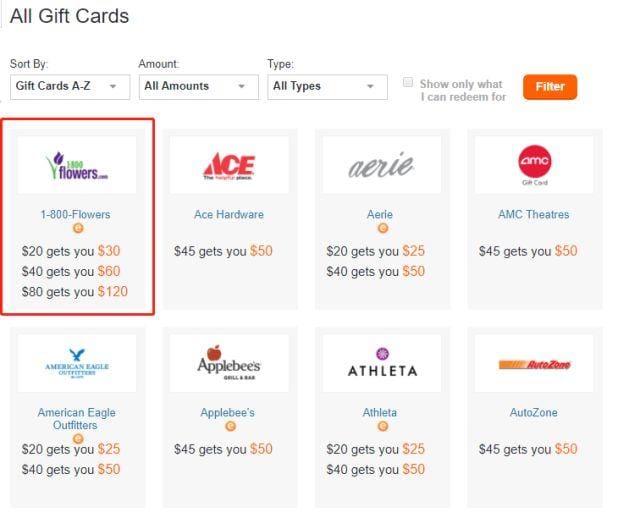Click the orange e-gift badge under Aerie
The height and width of the screenshot is (518, 640).
pyautogui.click(x=381, y=229)
